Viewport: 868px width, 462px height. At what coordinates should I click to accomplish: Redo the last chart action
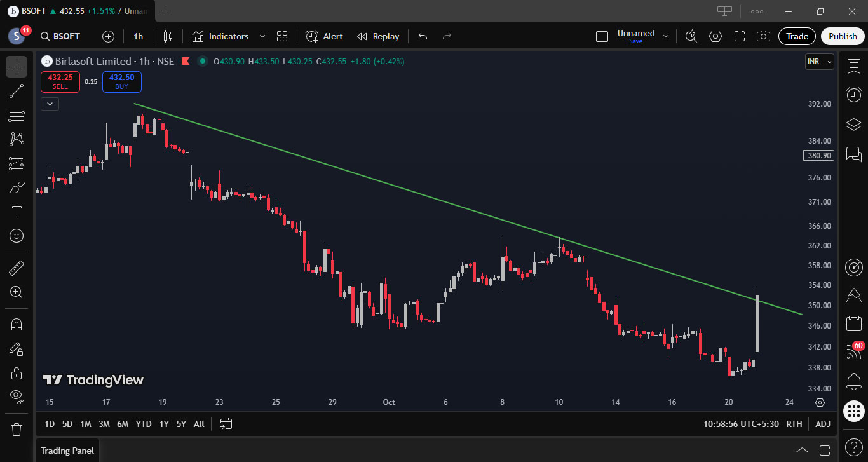[447, 36]
